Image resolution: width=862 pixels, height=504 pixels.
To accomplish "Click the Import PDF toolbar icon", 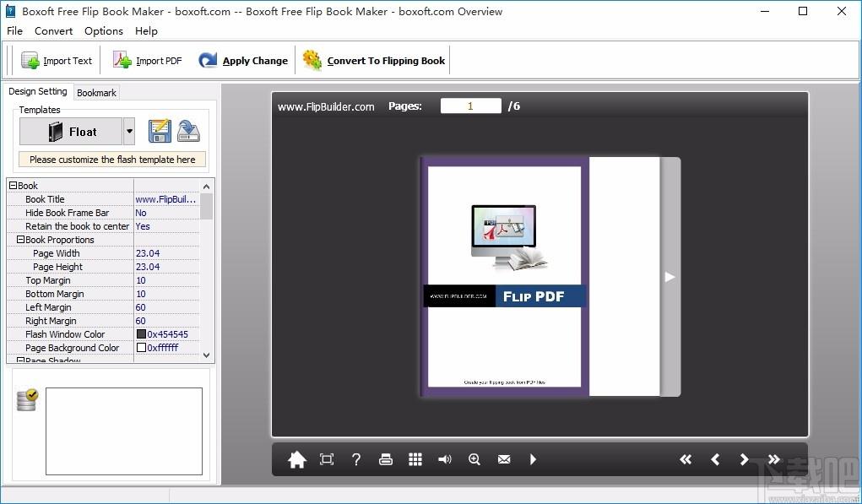I will (x=122, y=60).
